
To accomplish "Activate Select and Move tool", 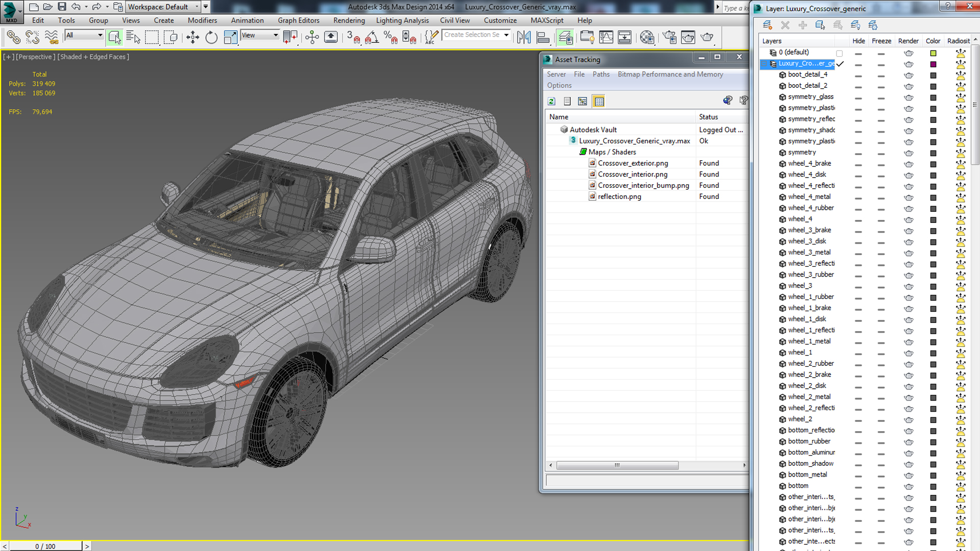I will [x=193, y=37].
